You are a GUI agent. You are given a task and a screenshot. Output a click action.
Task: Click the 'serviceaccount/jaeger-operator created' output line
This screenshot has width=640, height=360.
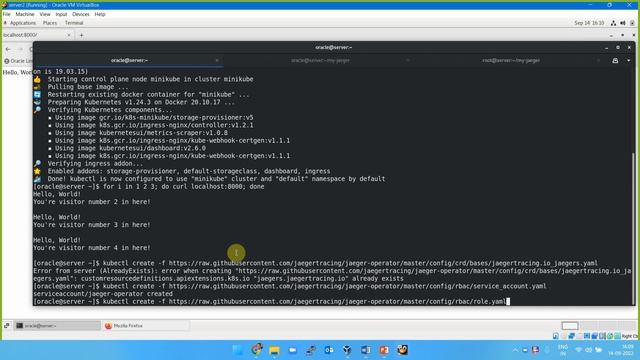103,294
